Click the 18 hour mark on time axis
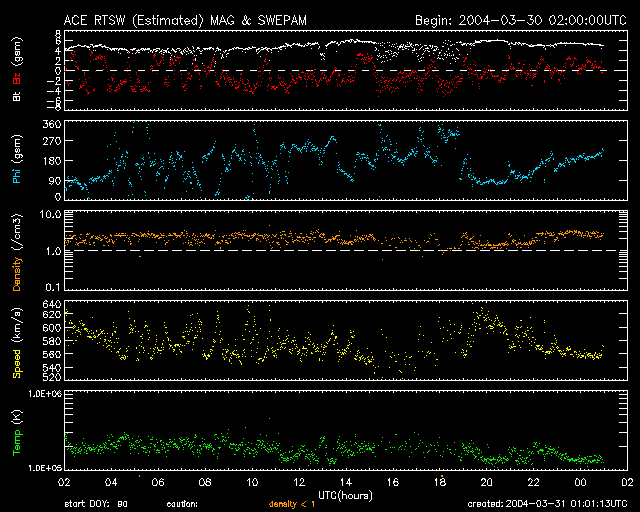This screenshot has height=512, width=640. 441,482
